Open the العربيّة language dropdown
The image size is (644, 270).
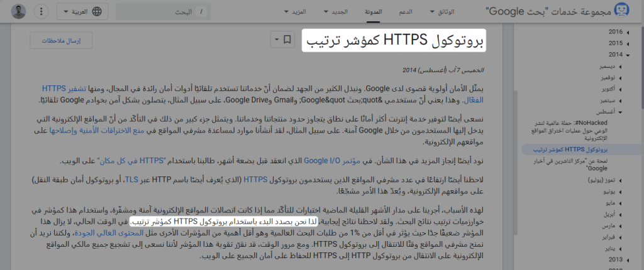coord(82,11)
